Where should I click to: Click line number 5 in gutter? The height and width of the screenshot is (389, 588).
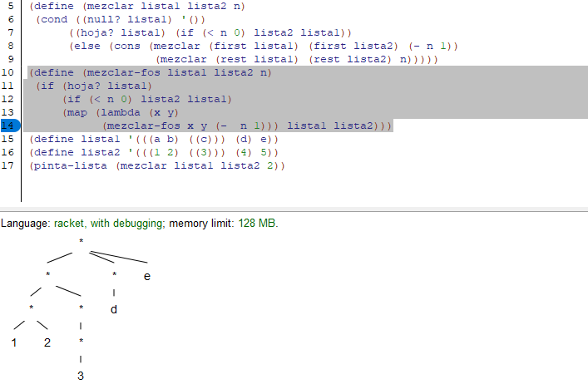coord(11,6)
